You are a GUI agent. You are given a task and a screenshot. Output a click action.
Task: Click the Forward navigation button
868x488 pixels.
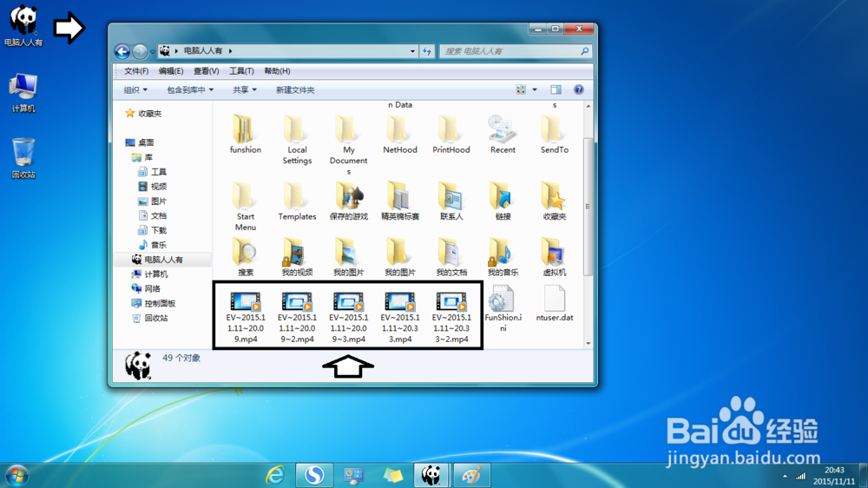click(140, 51)
